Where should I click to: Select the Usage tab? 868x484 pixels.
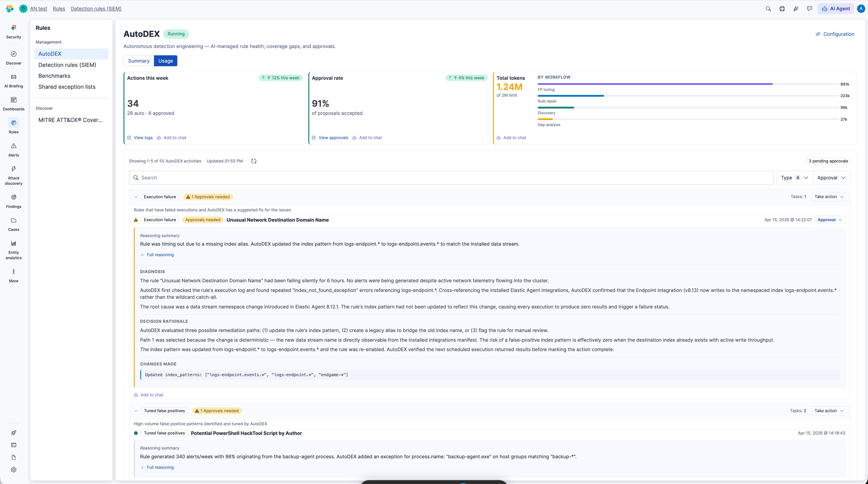pos(166,61)
